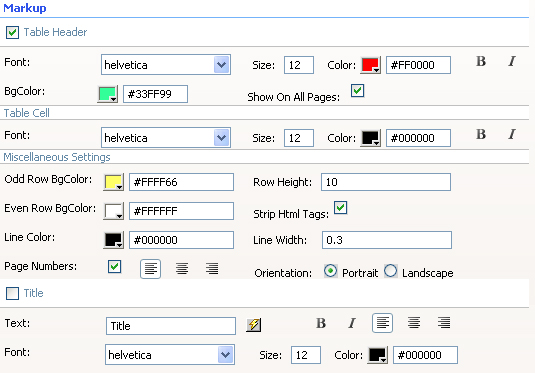The height and width of the screenshot is (373, 535).
Task: Toggle bold for Title text
Action: pyautogui.click(x=321, y=323)
